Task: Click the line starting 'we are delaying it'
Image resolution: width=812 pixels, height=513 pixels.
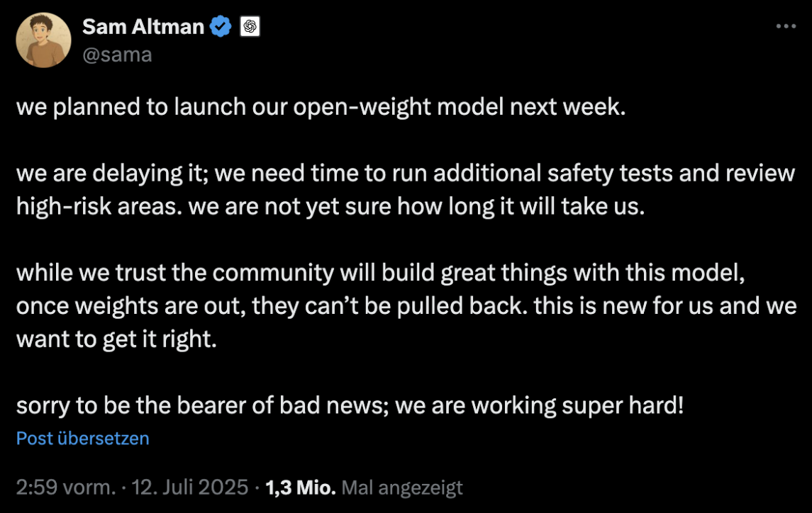Action: click(406, 174)
